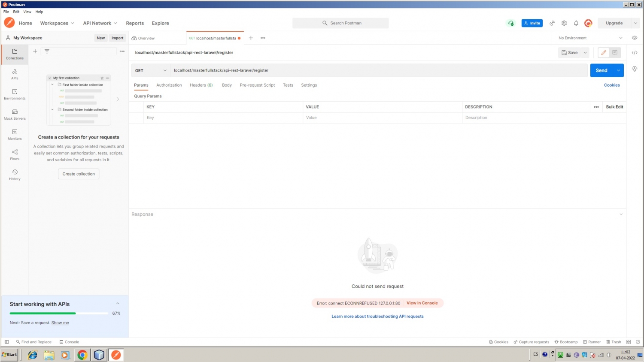644x362 pixels.
Task: Open the Collections sidebar panel
Action: [x=15, y=54]
